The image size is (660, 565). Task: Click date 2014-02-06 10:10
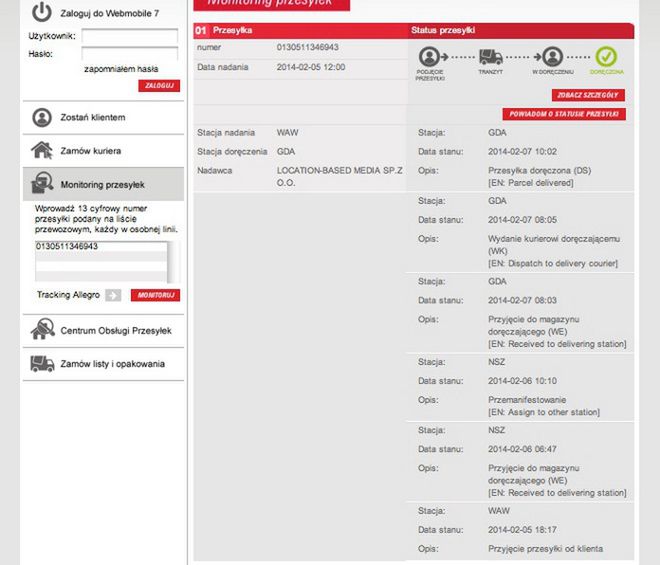(522, 381)
